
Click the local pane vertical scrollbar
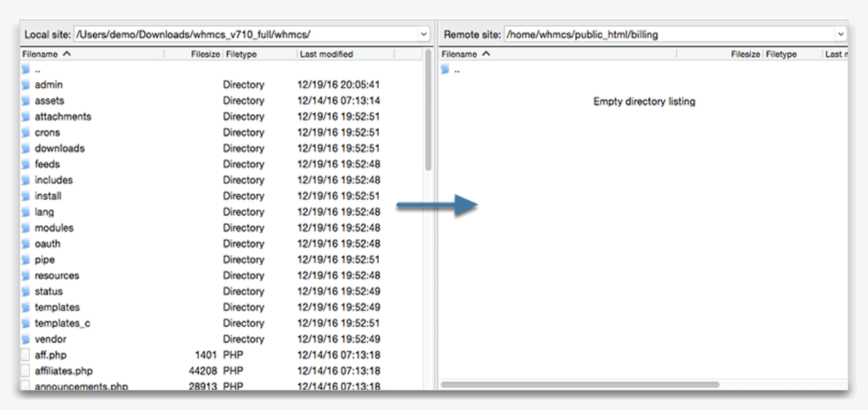click(428, 112)
